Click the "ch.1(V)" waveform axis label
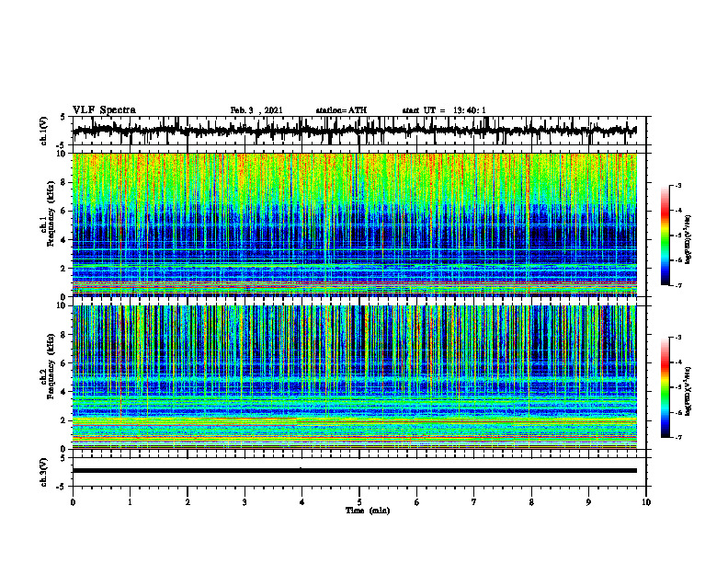Screen dimensions: 728x563 [x=43, y=131]
